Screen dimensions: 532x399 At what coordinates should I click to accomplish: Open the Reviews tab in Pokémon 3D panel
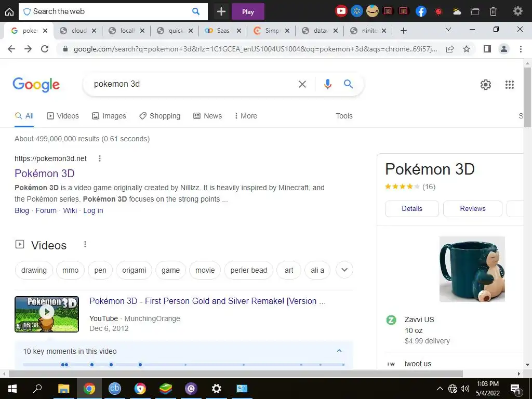tap(473, 209)
